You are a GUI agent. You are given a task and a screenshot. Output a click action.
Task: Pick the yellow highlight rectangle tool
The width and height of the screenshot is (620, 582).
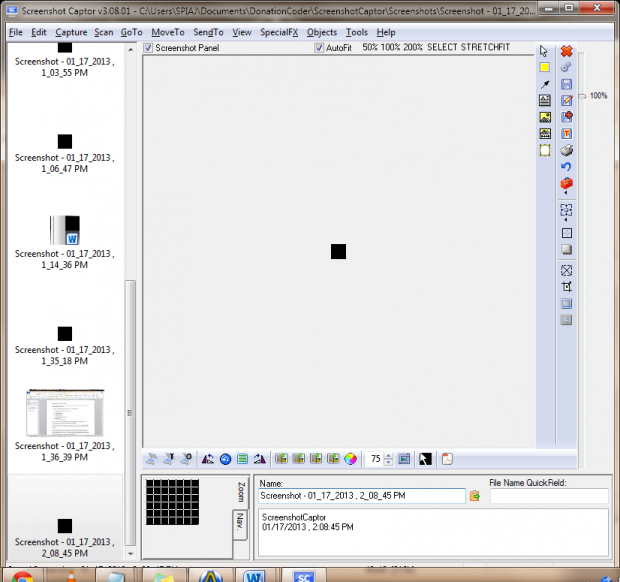(x=544, y=67)
